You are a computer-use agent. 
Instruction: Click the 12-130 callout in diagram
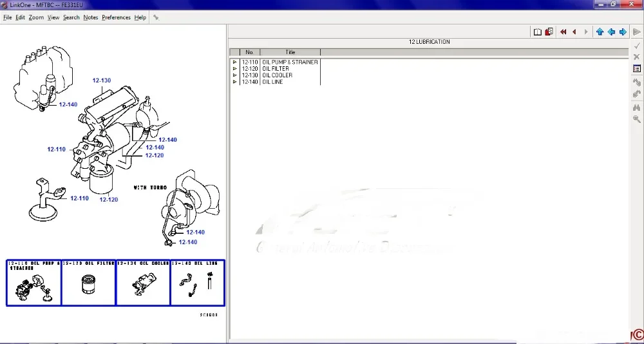coord(102,81)
